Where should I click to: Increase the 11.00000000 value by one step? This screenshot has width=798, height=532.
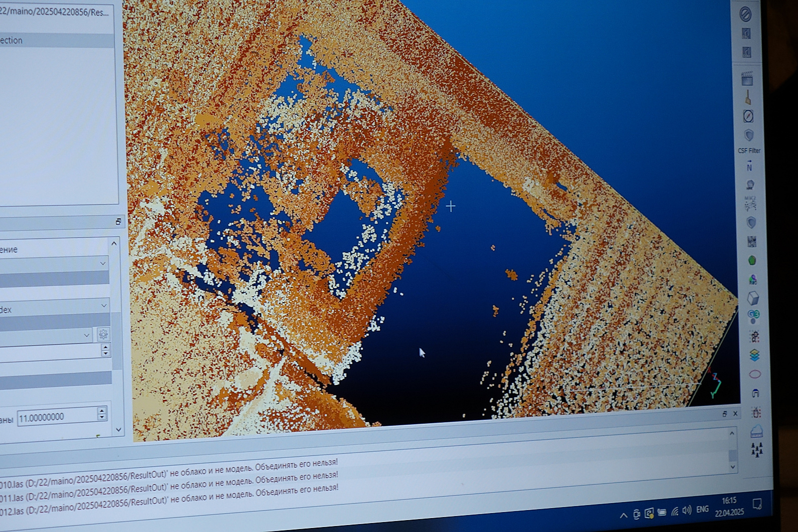[x=102, y=410]
